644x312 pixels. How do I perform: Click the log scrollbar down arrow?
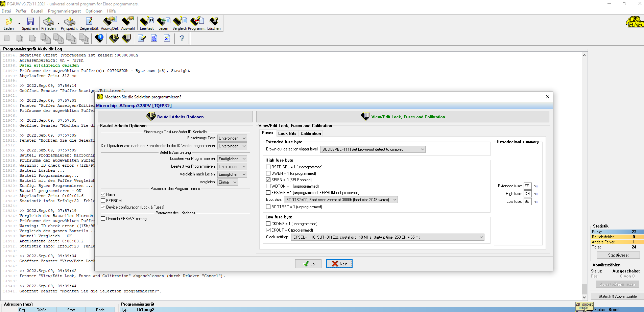pos(584,297)
